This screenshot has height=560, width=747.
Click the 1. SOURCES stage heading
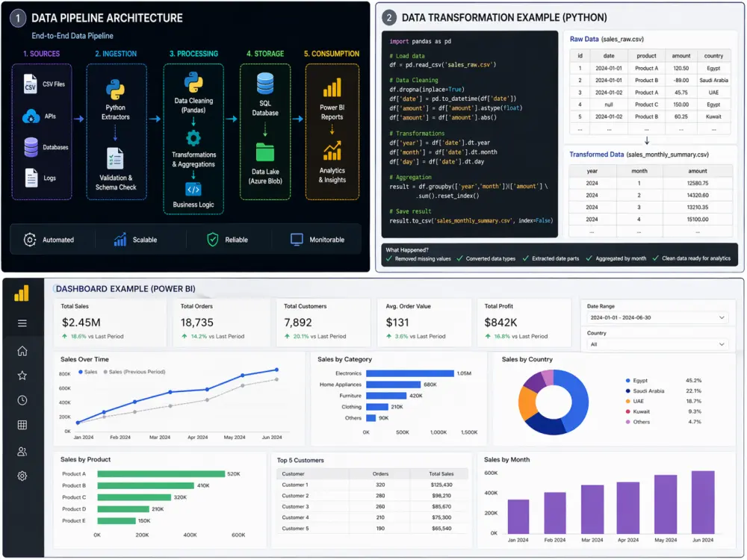click(41, 54)
